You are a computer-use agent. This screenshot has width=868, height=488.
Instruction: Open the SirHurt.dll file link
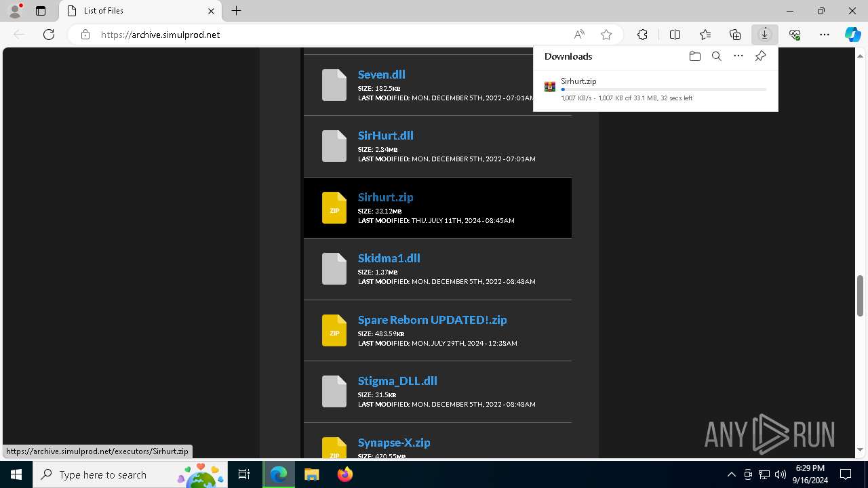point(386,136)
